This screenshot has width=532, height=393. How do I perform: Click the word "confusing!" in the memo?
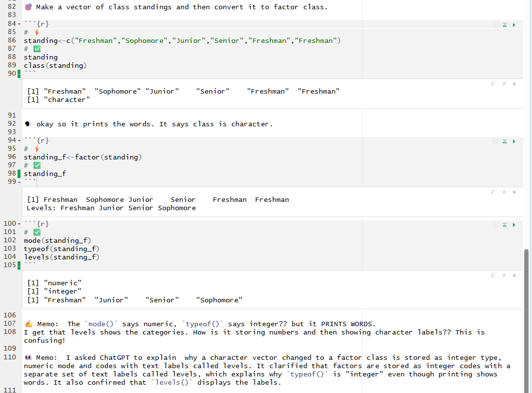coord(44,341)
